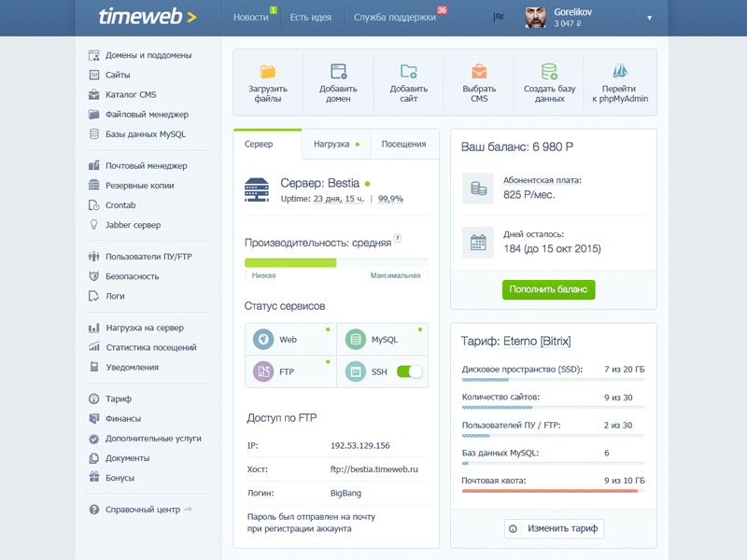Image resolution: width=747 pixels, height=560 pixels.
Task: Click the help question mark near Производительность
Action: coord(397,239)
